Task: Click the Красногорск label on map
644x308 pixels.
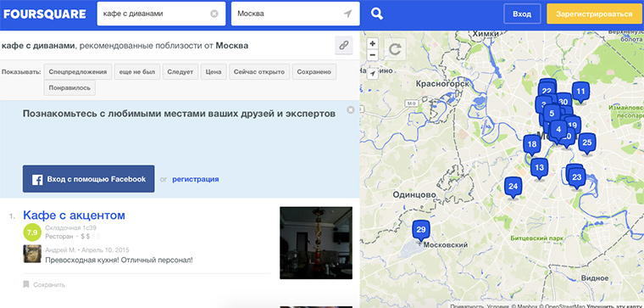Action: 442,84
